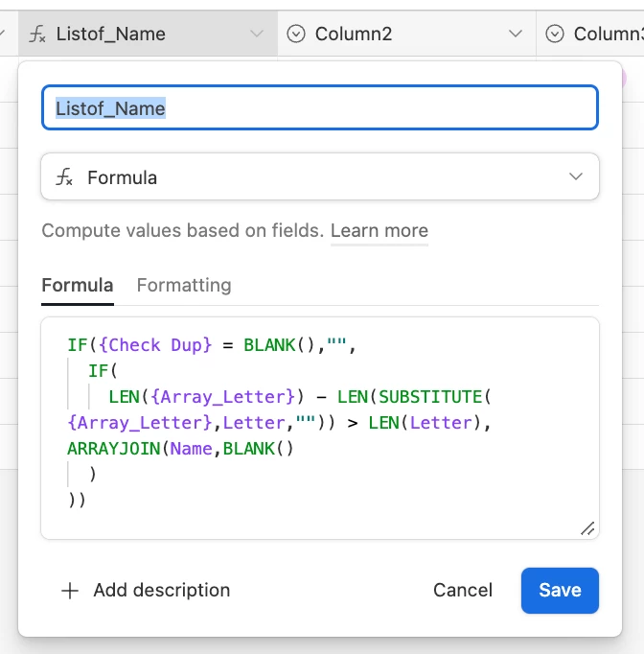Click ARRAYJOIN function in the formula
The width and height of the screenshot is (644, 654).
[x=114, y=449]
